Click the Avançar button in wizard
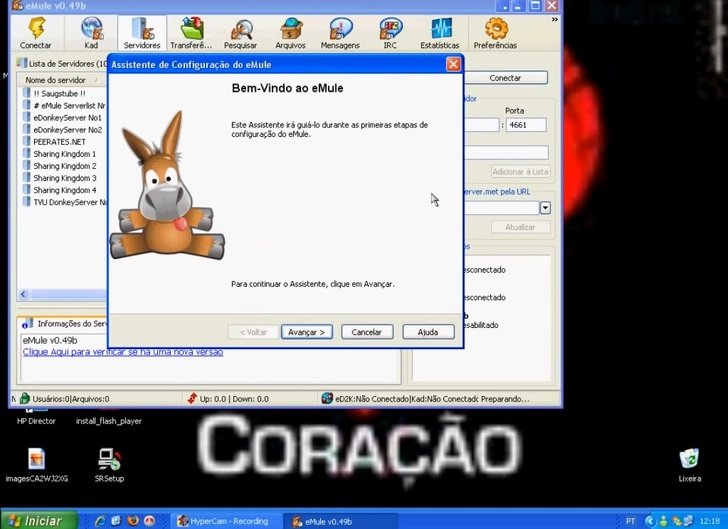The width and height of the screenshot is (728, 529). [306, 332]
